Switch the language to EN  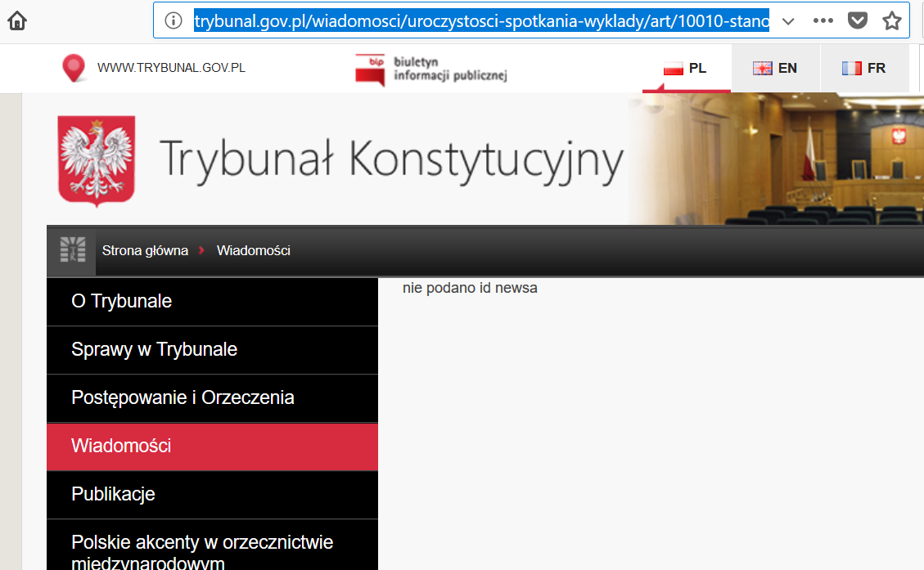click(775, 69)
